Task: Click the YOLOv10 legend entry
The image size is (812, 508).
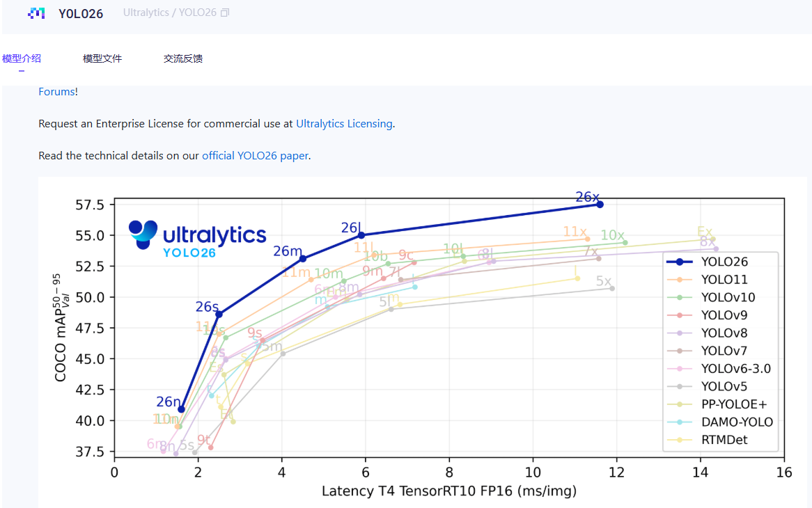Action: coord(711,297)
